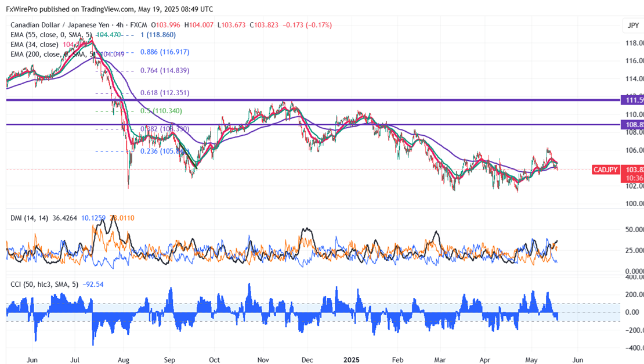Click the H104.007 high value
The width and height of the screenshot is (644, 364).
point(199,25)
